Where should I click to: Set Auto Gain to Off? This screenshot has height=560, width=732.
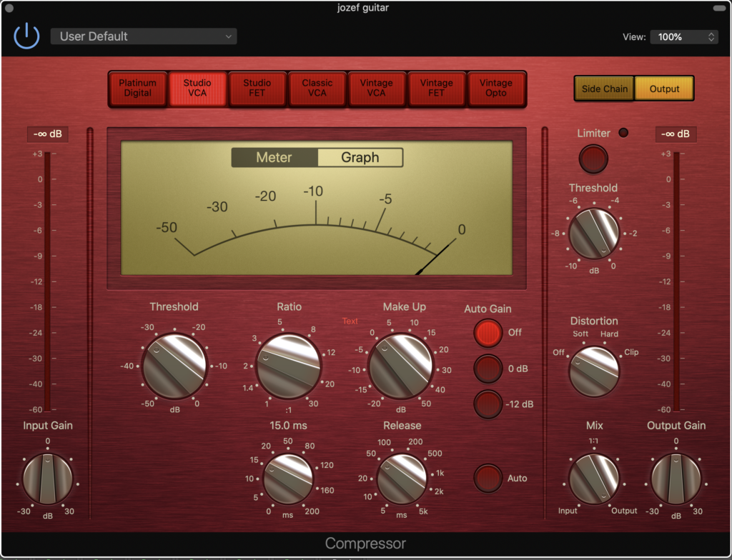488,333
